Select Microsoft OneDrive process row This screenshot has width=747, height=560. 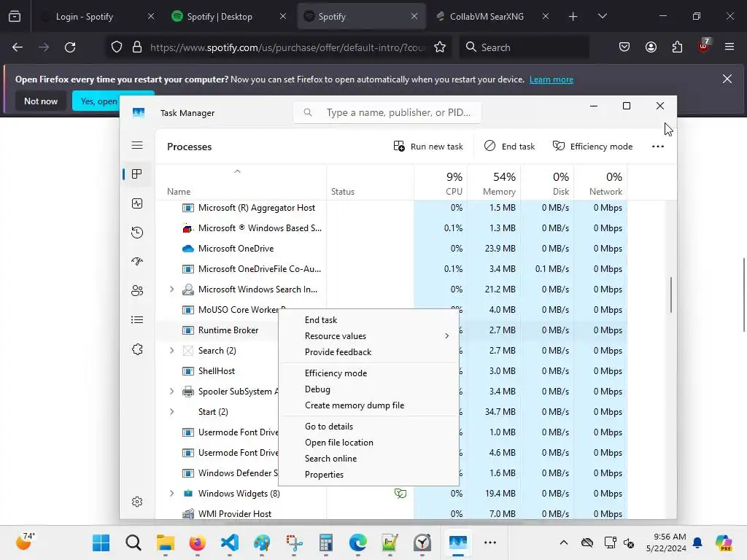392,249
